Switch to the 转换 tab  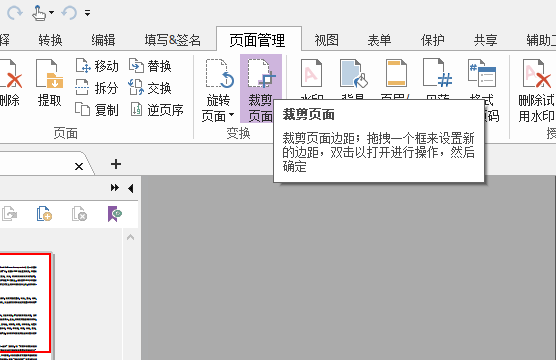pos(50,40)
